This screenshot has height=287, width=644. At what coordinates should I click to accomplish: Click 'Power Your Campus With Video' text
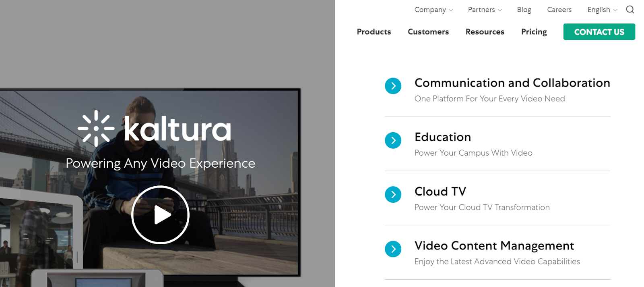[473, 153]
